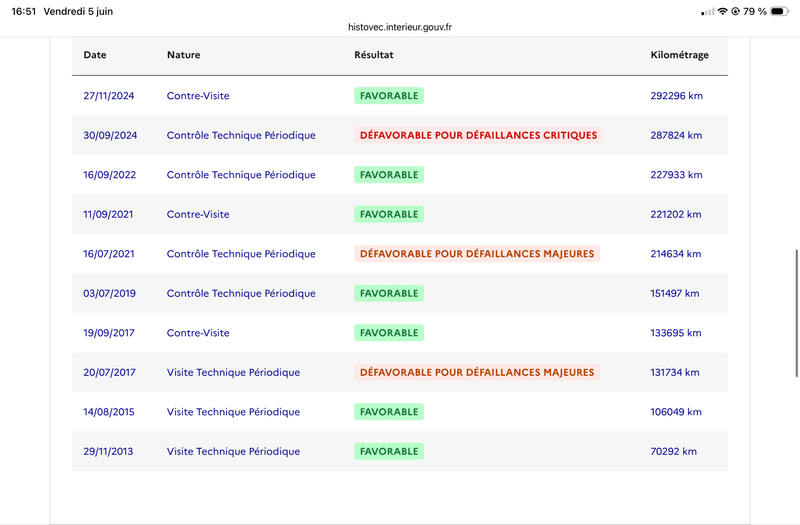The height and width of the screenshot is (525, 800).
Task: Click the 287824 km mileage value
Action: 676,135
